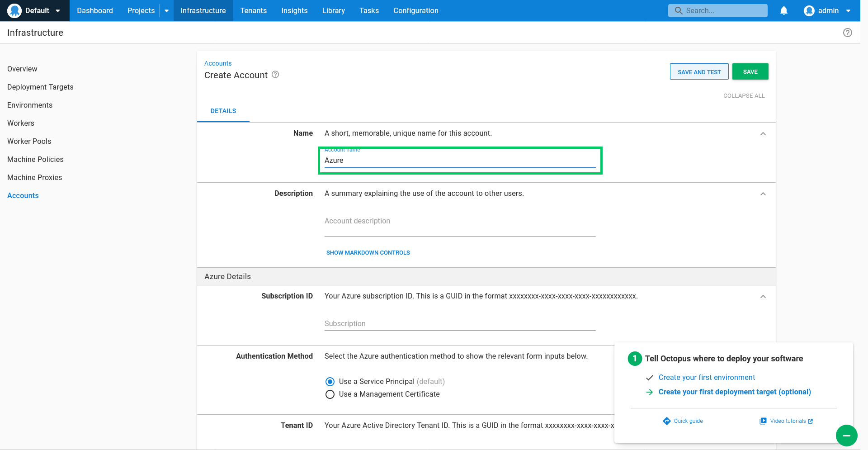Collapse the Description section chevron

pyautogui.click(x=763, y=194)
